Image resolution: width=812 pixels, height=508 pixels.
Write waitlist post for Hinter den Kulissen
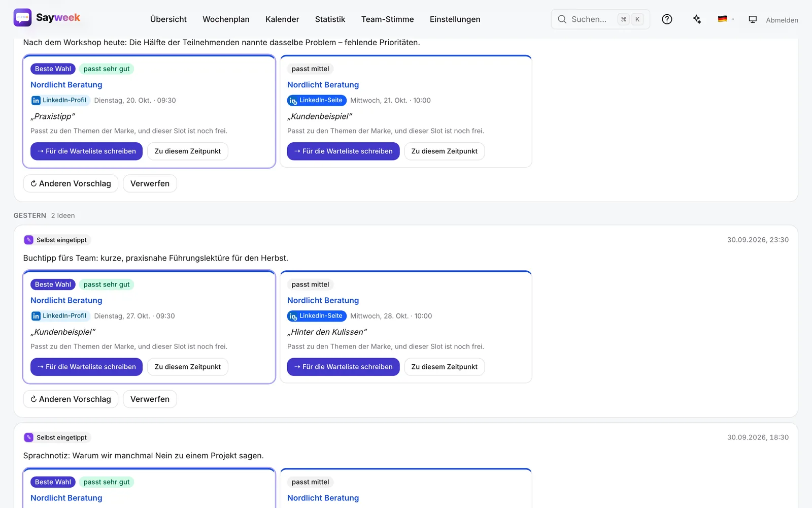[x=343, y=367]
